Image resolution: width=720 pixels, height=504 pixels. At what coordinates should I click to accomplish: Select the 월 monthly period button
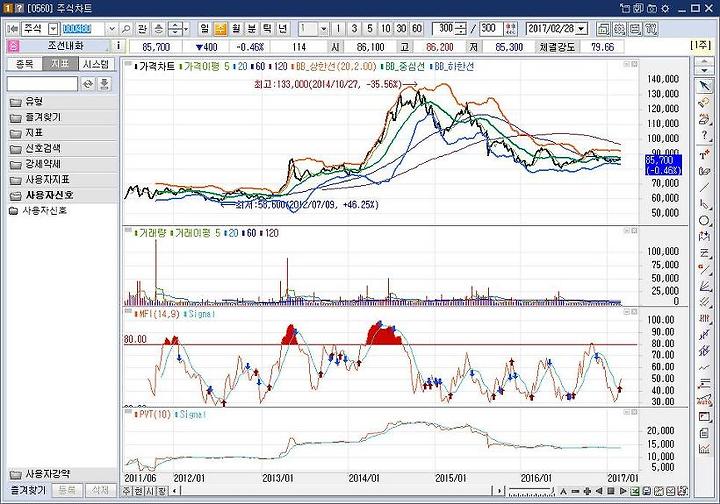(x=236, y=29)
